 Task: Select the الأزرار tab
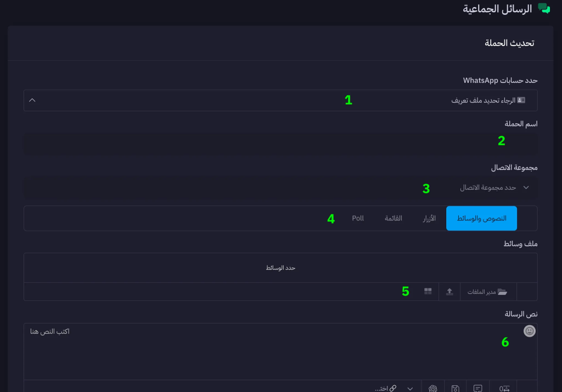click(429, 218)
